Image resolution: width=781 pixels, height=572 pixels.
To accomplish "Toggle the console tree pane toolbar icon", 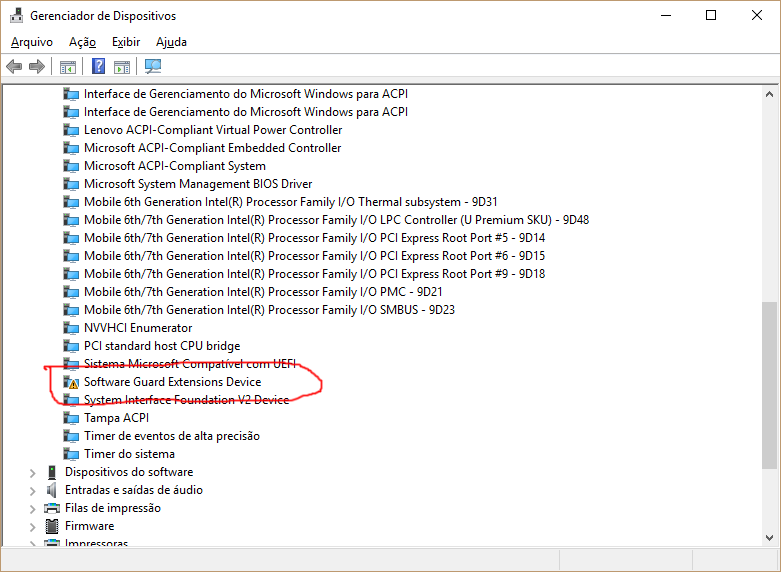I will coord(68,67).
